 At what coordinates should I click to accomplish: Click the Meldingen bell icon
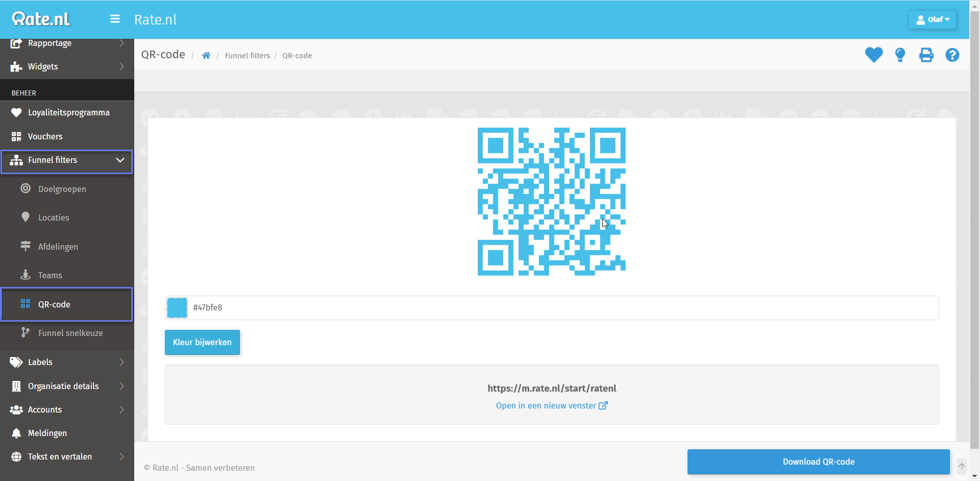click(x=16, y=433)
